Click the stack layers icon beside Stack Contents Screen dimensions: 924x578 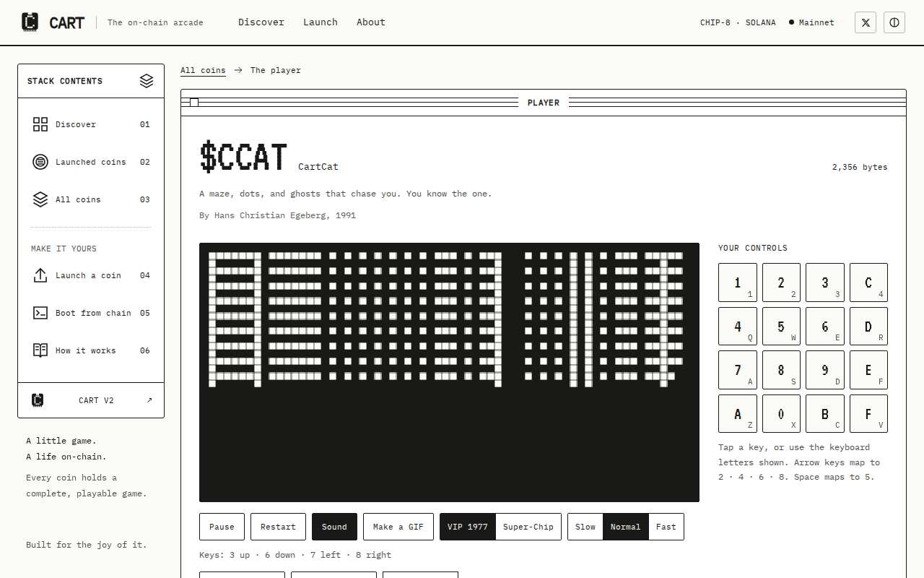click(x=147, y=81)
